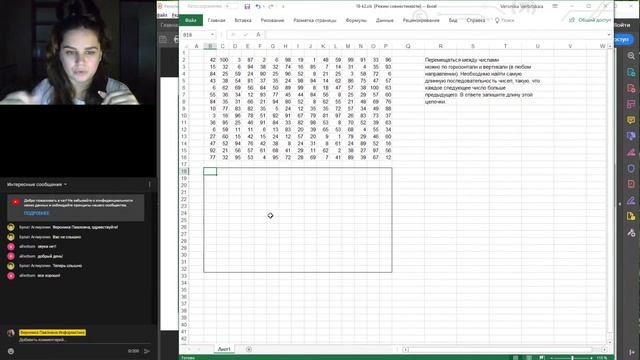Open the Данные ribbon tab
The width and height of the screenshot is (640, 360).
coord(384,20)
